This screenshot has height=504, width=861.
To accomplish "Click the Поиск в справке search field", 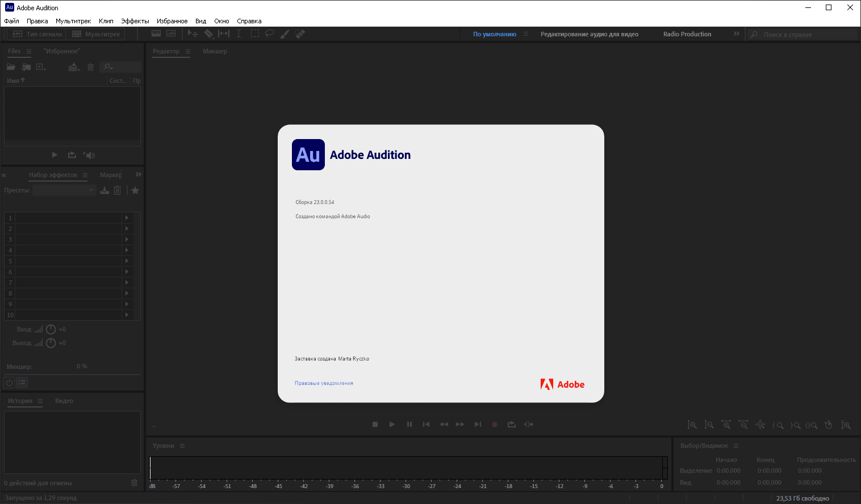I will (802, 35).
